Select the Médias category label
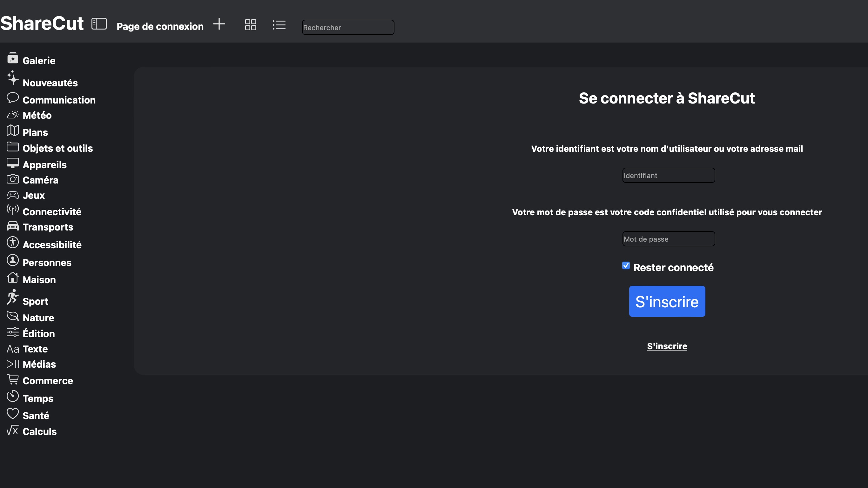 tap(39, 364)
